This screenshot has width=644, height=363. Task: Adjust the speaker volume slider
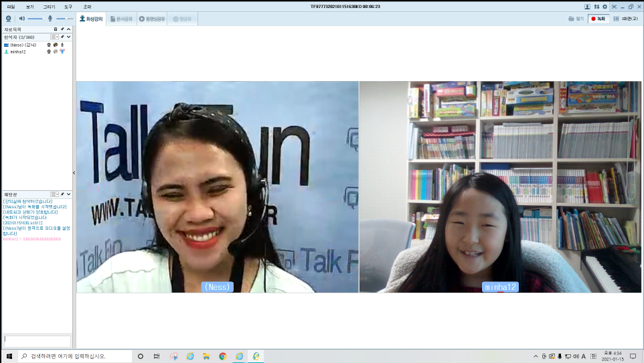tap(33, 19)
